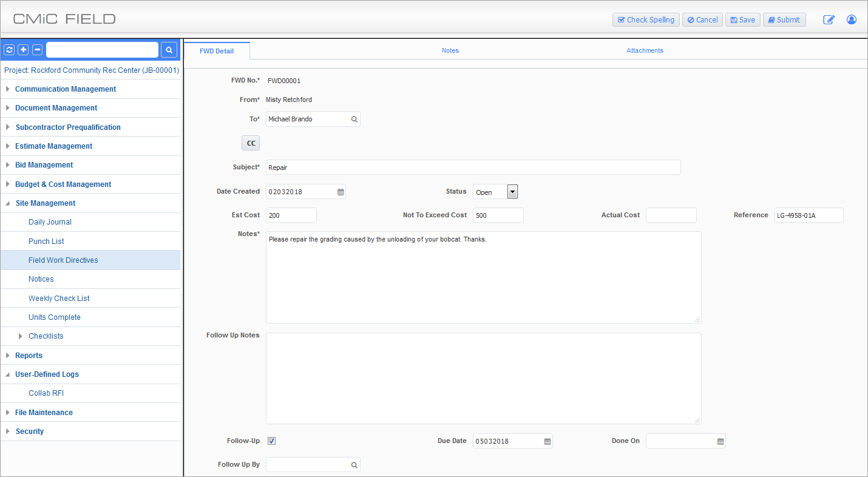The height and width of the screenshot is (477, 868).
Task: Switch to the Notes tab
Action: (450, 50)
